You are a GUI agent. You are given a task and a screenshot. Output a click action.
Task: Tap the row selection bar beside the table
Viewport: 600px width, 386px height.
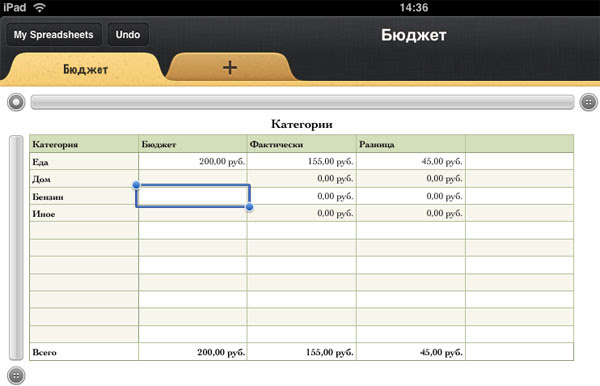16,248
